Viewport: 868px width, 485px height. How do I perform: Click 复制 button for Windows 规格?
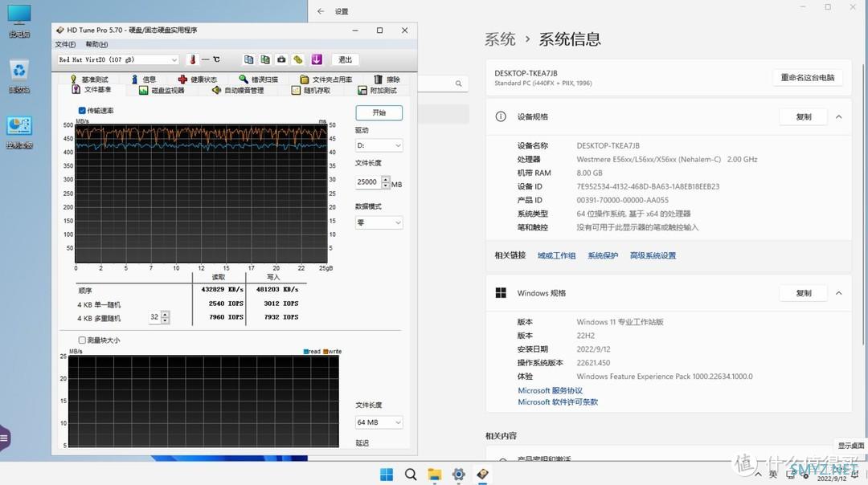coord(803,293)
